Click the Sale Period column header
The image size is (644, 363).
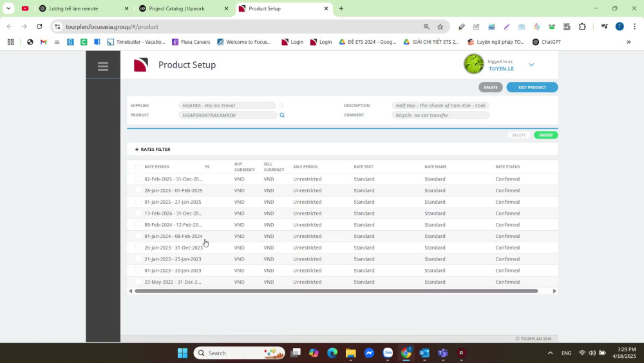(305, 167)
